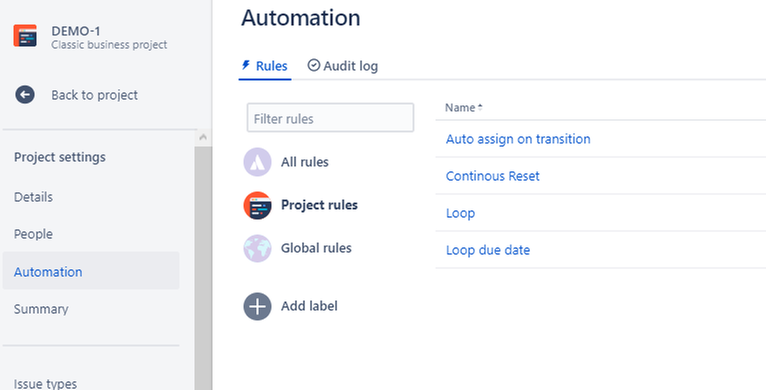
Task: Click the Back to project arrow icon
Action: coord(25,94)
